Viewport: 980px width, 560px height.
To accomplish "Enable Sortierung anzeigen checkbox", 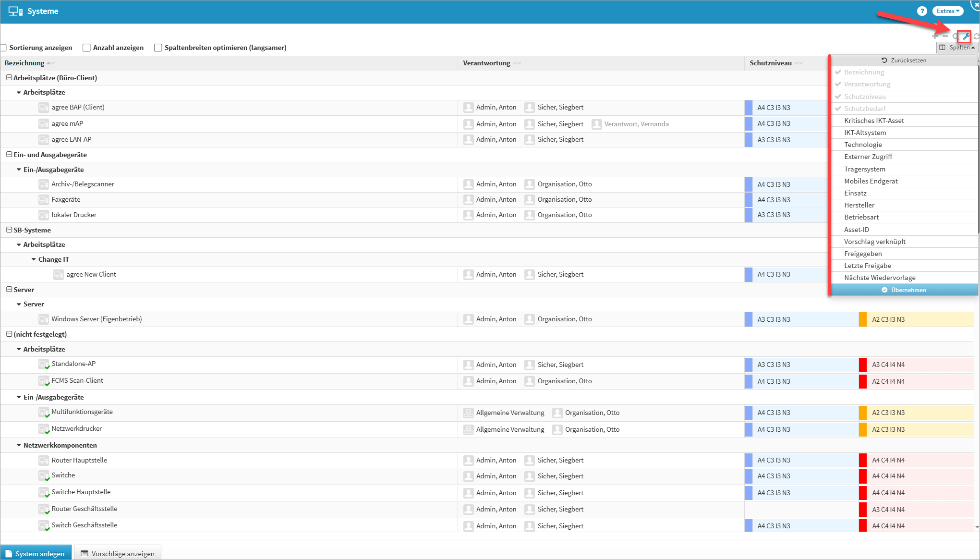I will point(4,48).
